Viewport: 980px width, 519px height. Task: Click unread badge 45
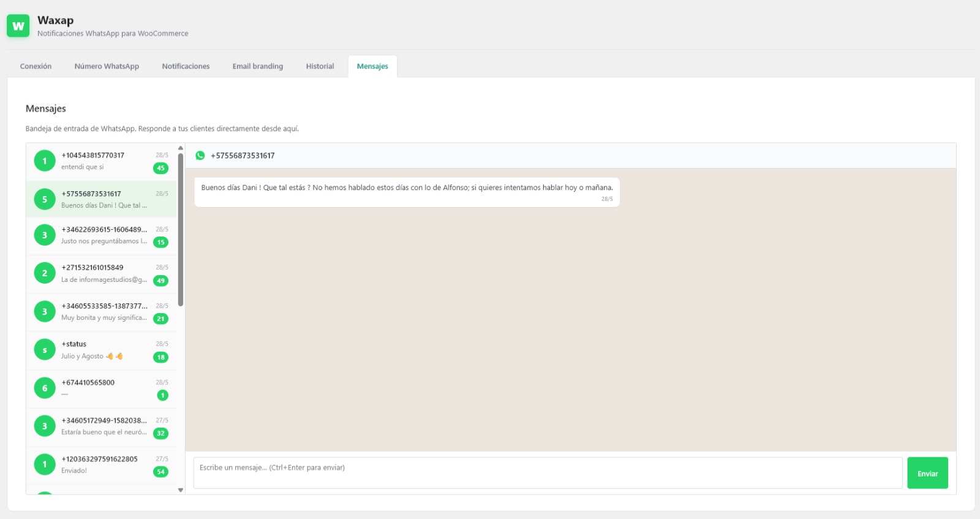pos(161,168)
